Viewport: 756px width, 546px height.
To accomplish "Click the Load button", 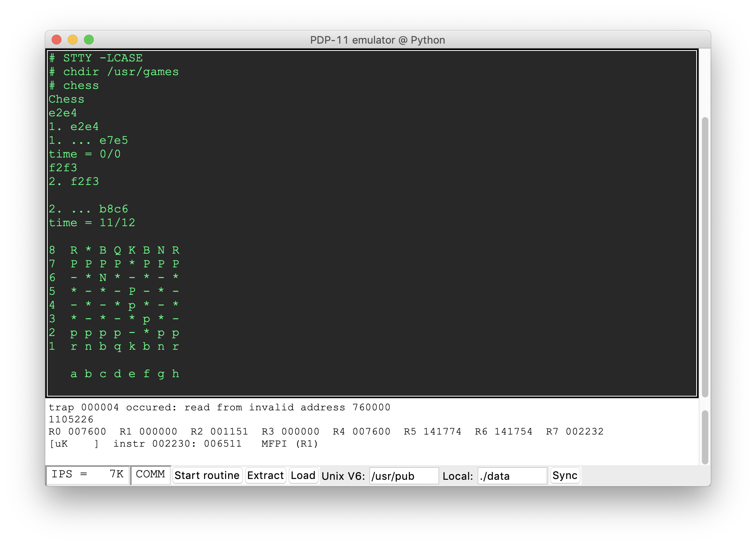I will tap(303, 475).
